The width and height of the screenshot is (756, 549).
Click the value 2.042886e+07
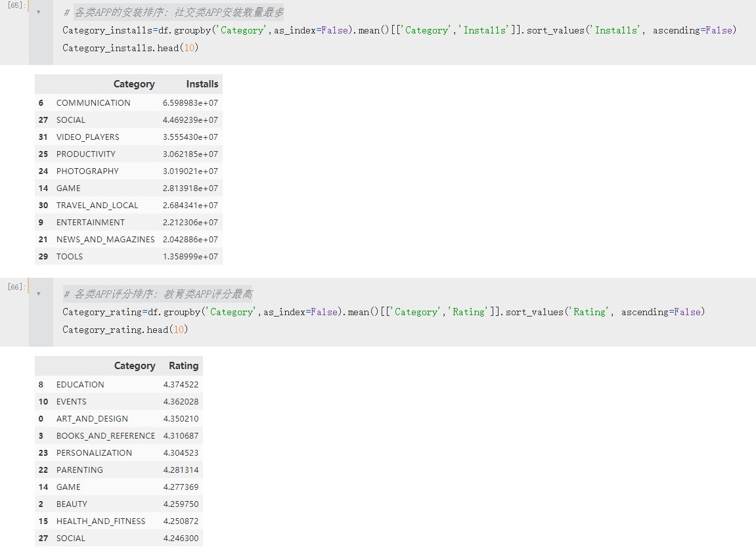[x=190, y=240]
